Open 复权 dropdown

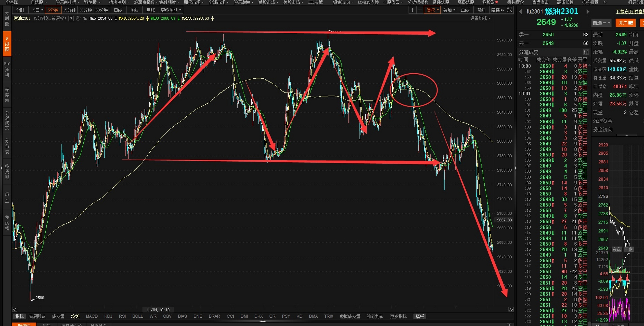pos(433,10)
